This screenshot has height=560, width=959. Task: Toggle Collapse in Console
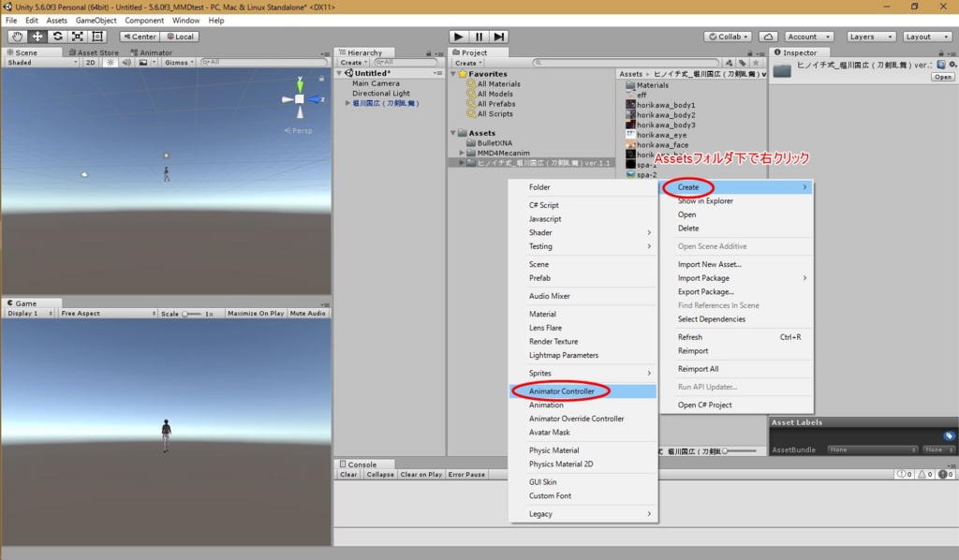380,475
